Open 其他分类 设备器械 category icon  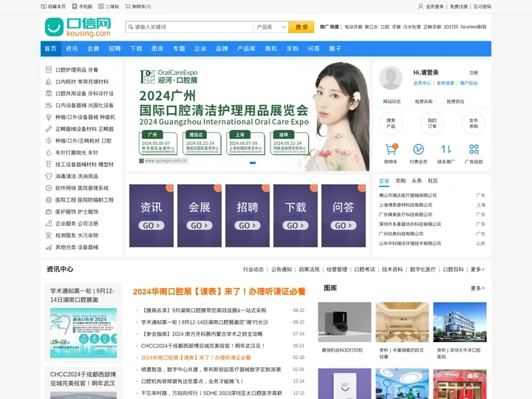49,247
